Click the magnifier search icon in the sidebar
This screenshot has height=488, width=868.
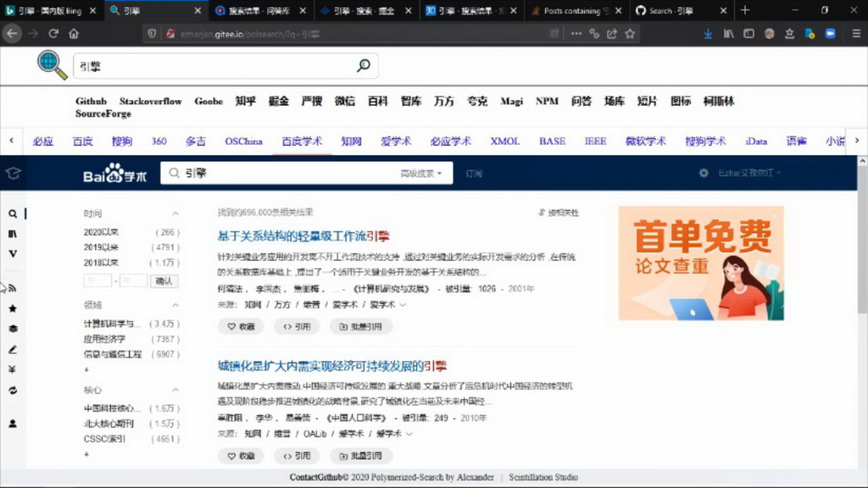(x=12, y=213)
